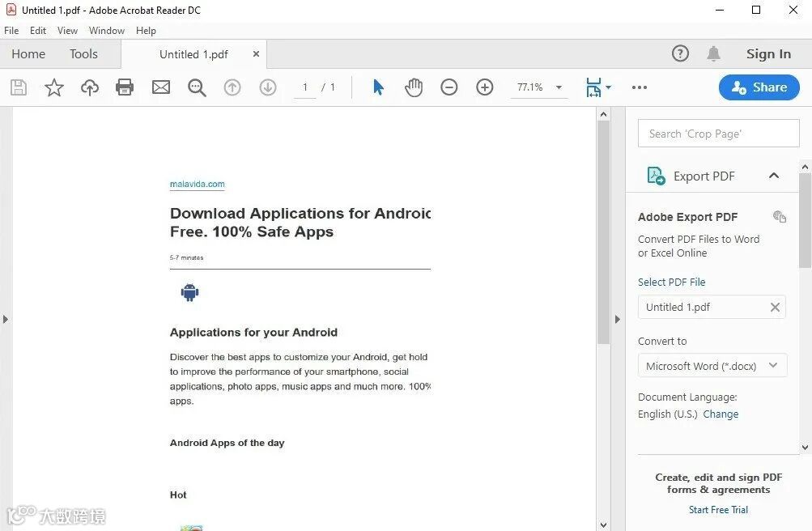Send file by email envelope icon

(161, 87)
